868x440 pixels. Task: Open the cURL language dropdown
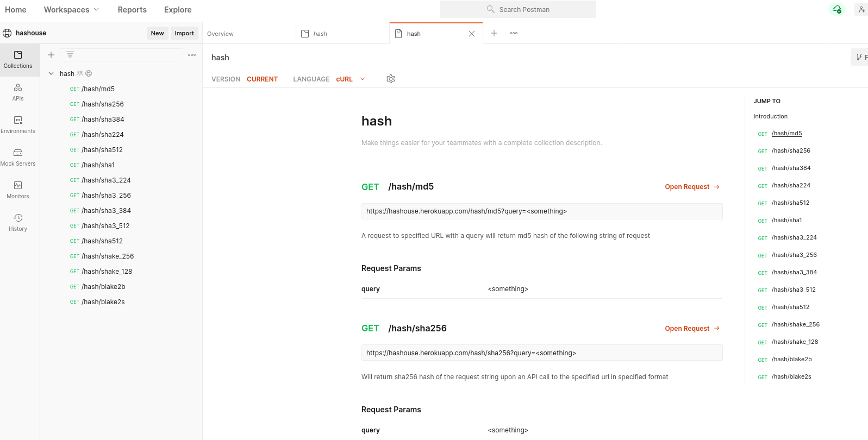[351, 79]
